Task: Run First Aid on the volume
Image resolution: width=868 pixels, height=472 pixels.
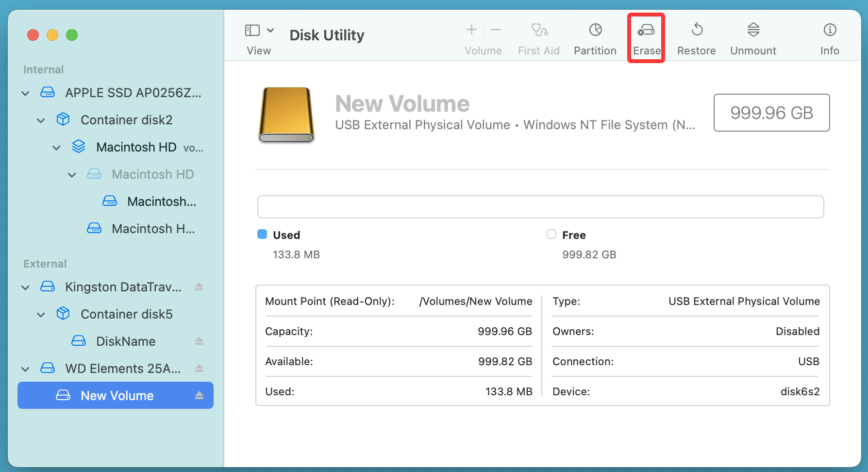Action: coord(539,31)
